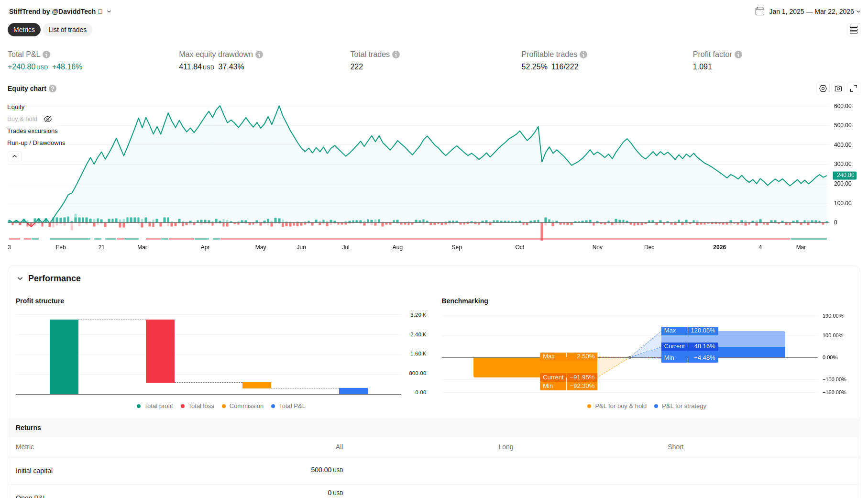Expand equity chart to fullscreen
This screenshot has width=868, height=498.
click(854, 89)
